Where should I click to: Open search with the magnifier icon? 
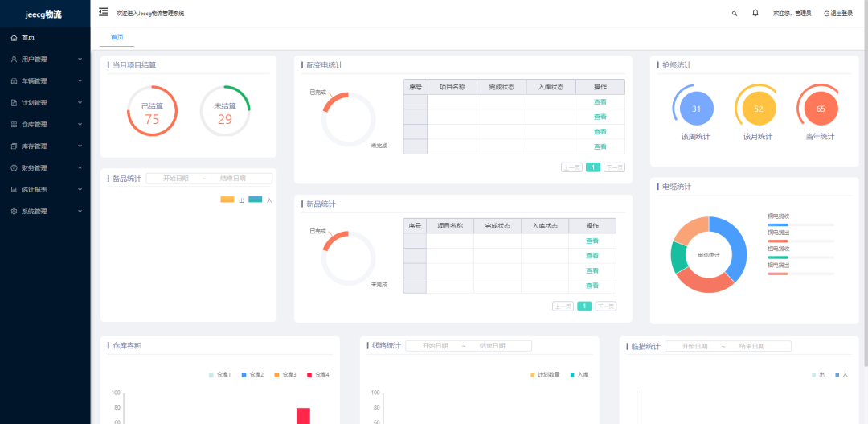(735, 14)
